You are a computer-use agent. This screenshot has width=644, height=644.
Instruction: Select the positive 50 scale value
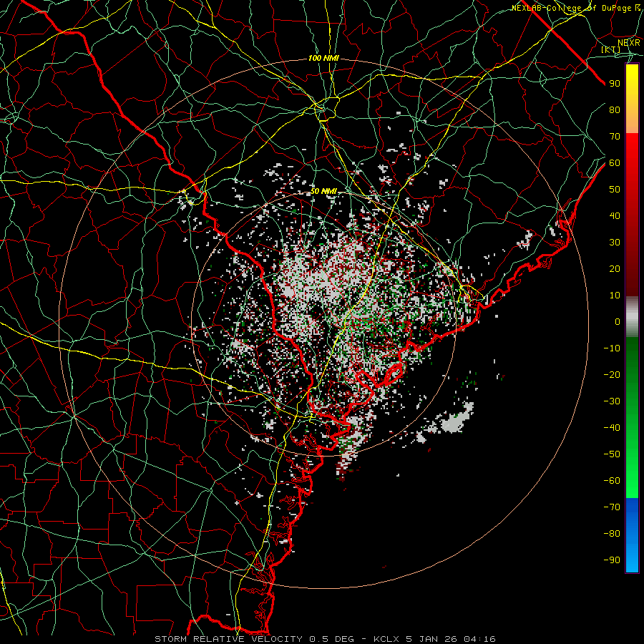615,190
